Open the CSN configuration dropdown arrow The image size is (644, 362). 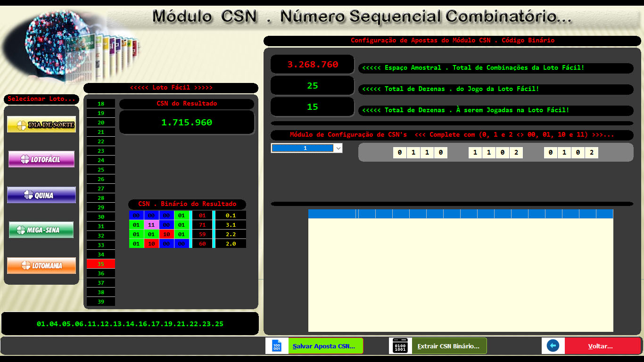tap(338, 148)
